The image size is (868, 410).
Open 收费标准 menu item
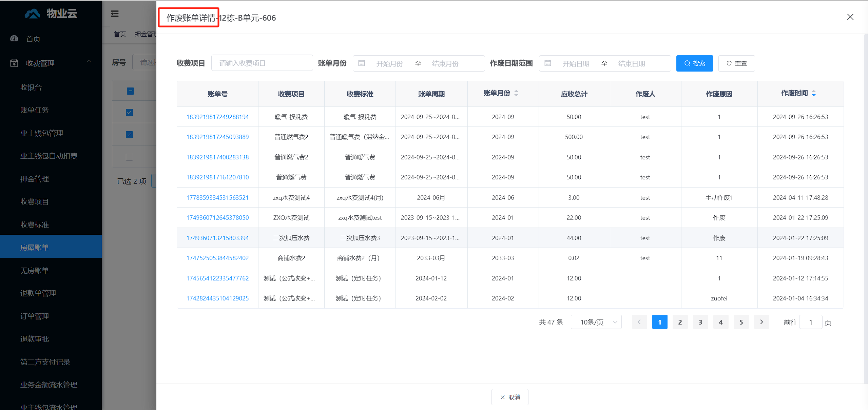pyautogui.click(x=35, y=224)
